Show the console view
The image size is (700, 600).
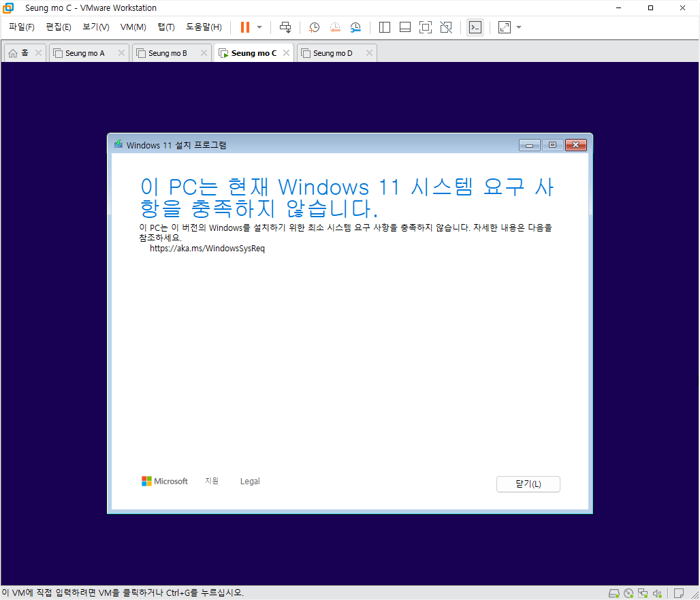coord(475,27)
